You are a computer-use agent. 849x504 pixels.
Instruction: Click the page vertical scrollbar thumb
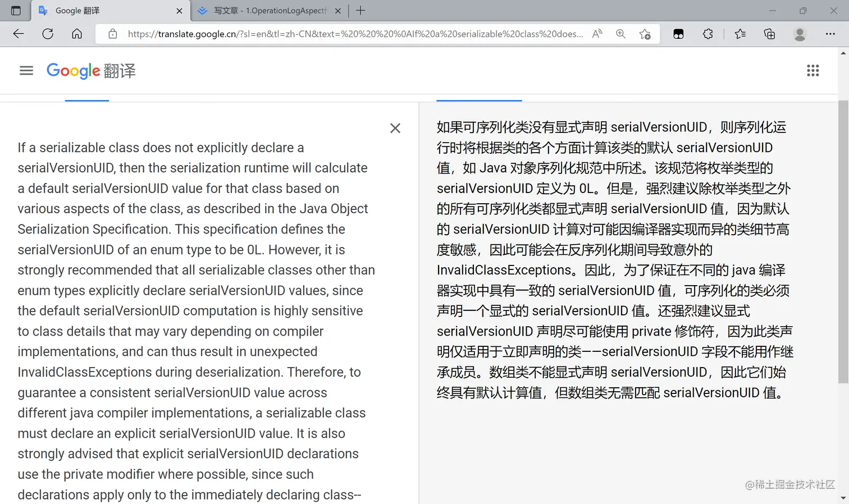click(x=843, y=242)
